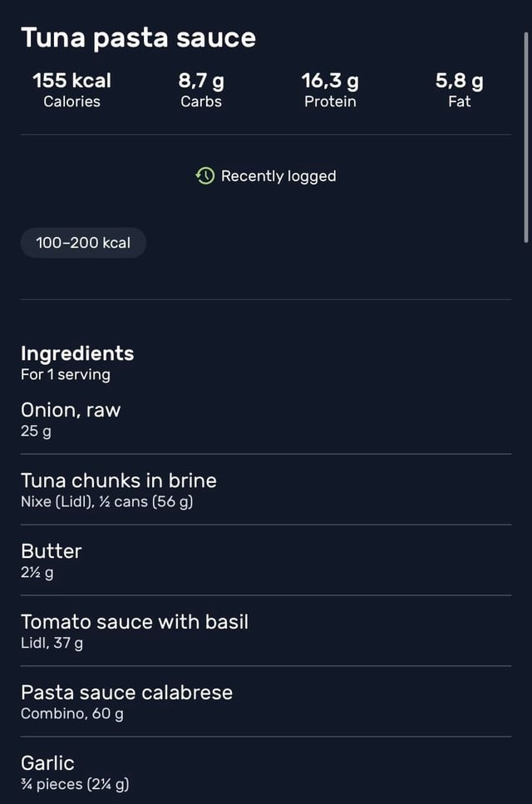The image size is (532, 804).
Task: Tap the 8,7 g Carbs value
Action: [201, 81]
